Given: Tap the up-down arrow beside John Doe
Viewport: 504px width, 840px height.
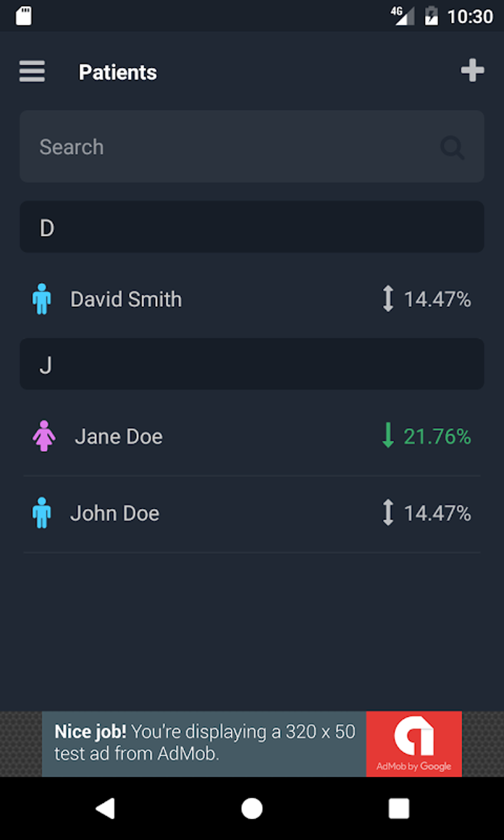Looking at the screenshot, I should click(388, 513).
